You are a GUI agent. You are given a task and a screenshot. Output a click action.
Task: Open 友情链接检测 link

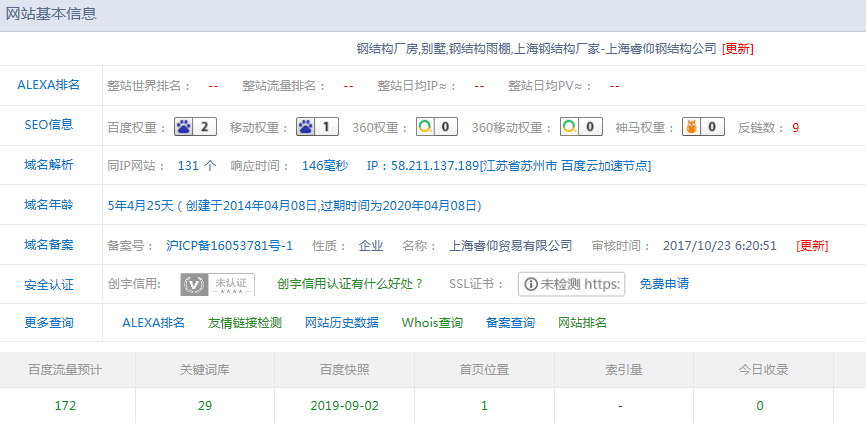[x=245, y=322]
